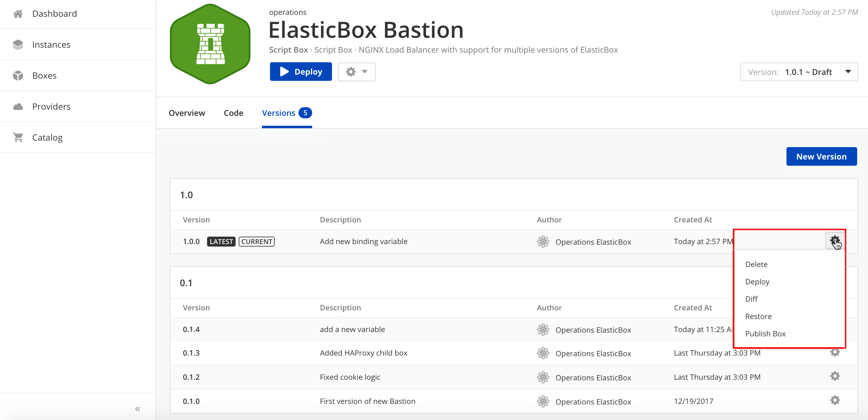Select version number 0.1.2
The width and height of the screenshot is (868, 420).
191,377
